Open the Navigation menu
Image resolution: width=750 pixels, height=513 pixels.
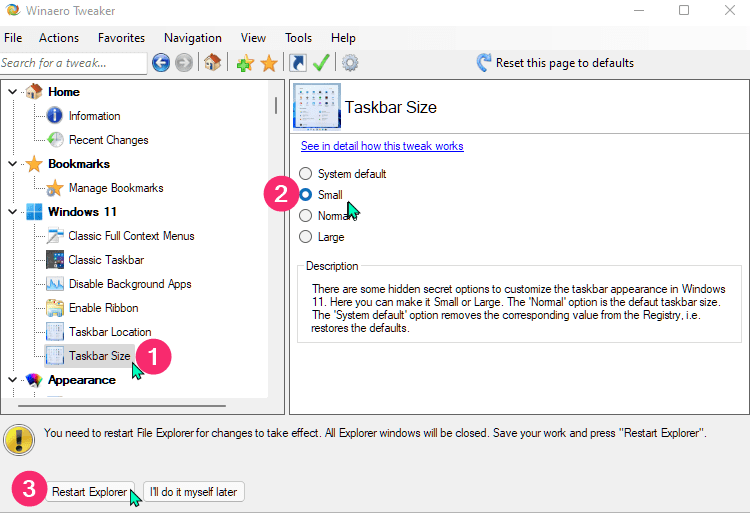point(193,38)
